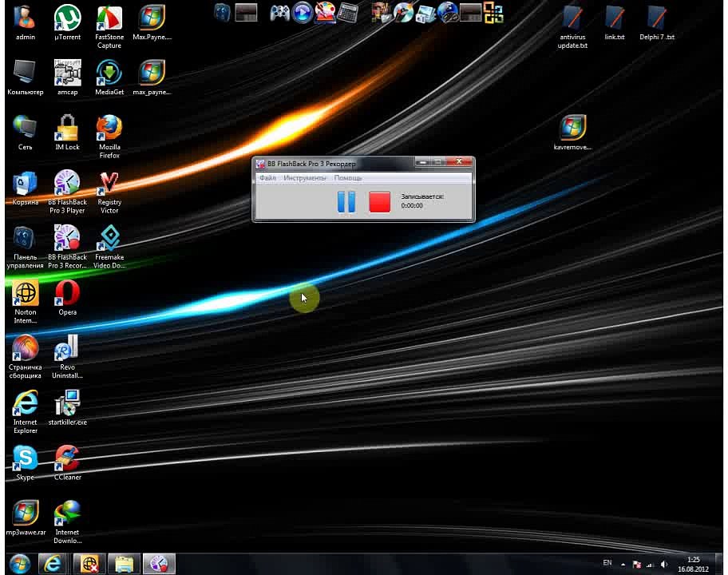
Task: Select the Freemake Video Downloader icon
Action: [109, 247]
